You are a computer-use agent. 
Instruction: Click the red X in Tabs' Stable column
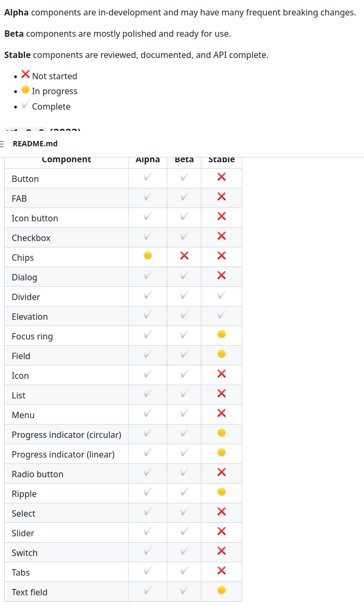point(222,570)
